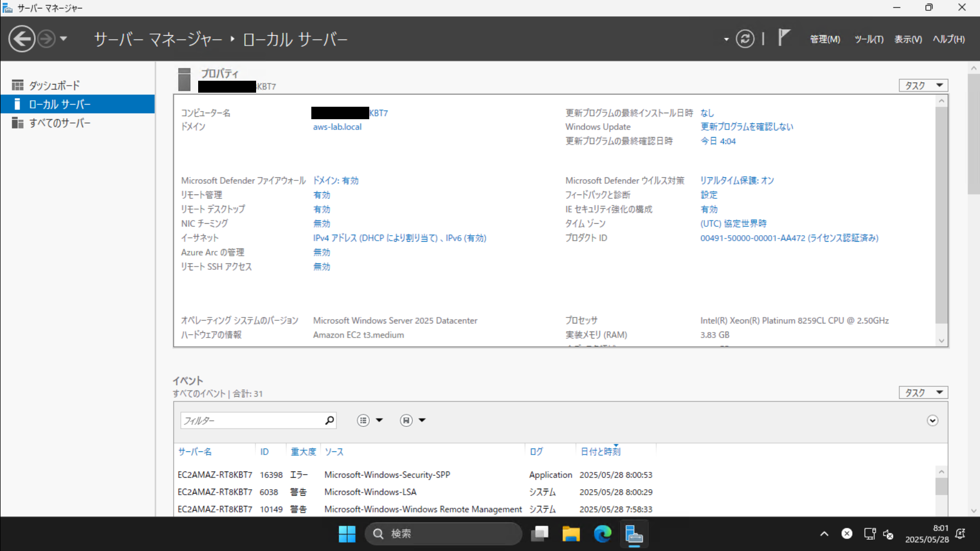Click the forward navigation arrow
The width and height of the screenshot is (980, 551).
[47, 39]
